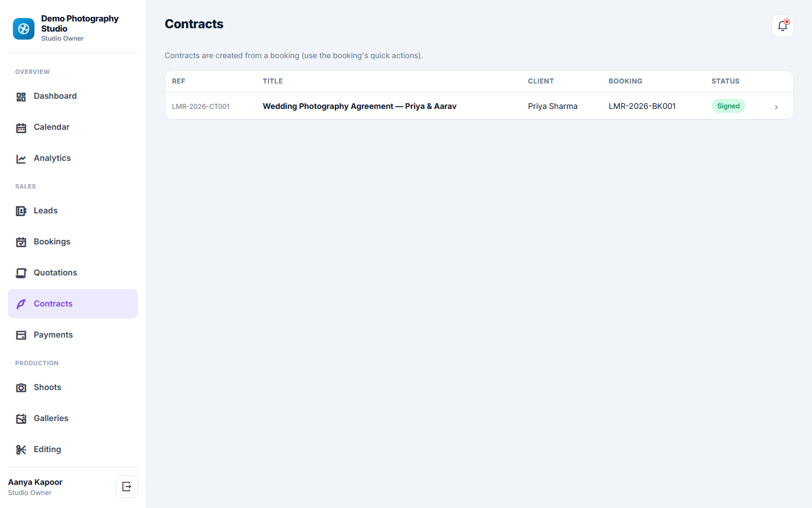Click the Analytics chart icon
This screenshot has width=812, height=508.
tap(21, 159)
